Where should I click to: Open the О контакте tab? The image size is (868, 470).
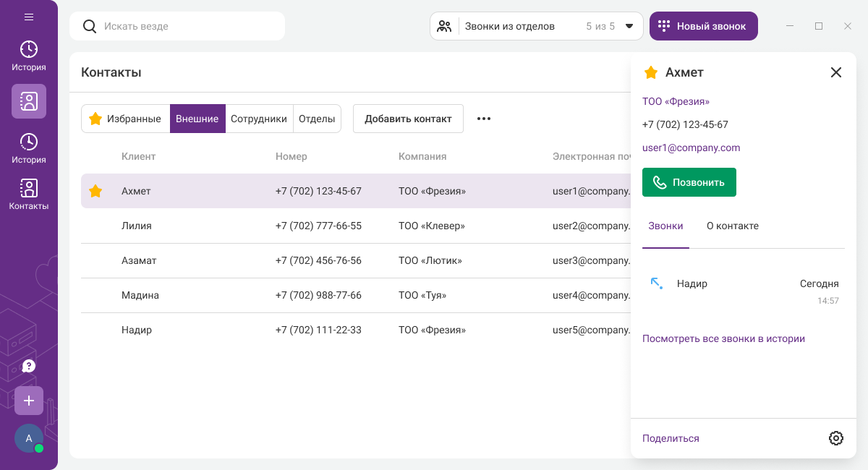coord(732,226)
